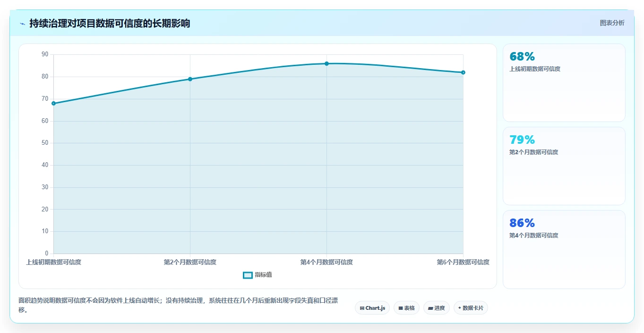This screenshot has height=333, width=644.
Task: Select the Chart.js tag
Action: point(372,308)
